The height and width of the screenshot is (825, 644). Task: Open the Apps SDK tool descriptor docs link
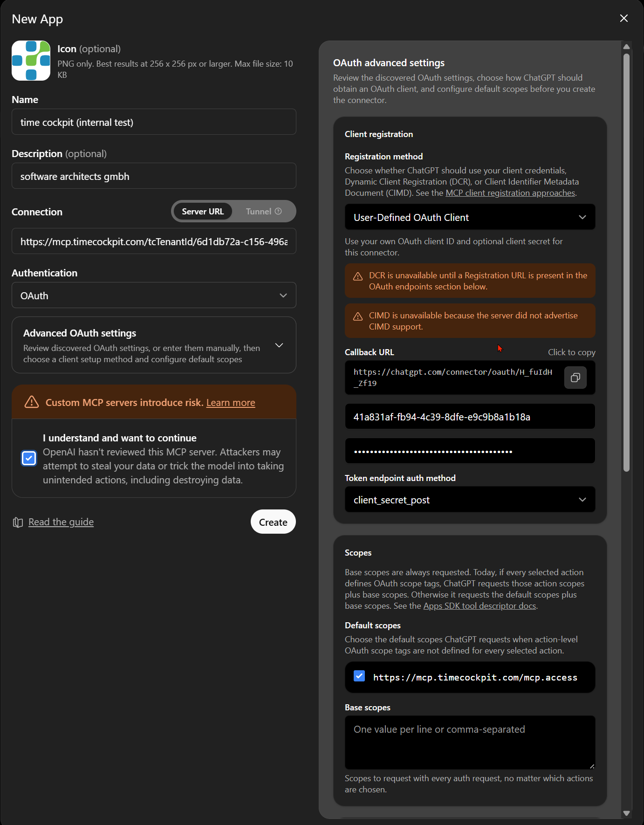click(480, 606)
